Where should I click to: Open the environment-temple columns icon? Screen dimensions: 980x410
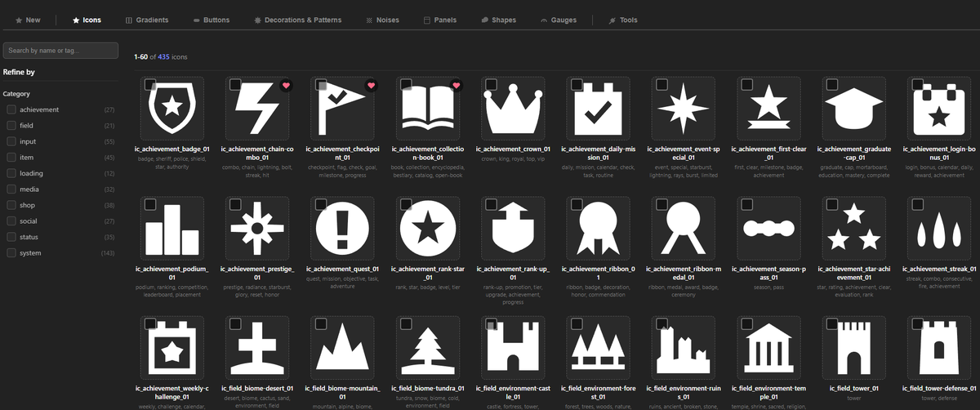(x=769, y=347)
